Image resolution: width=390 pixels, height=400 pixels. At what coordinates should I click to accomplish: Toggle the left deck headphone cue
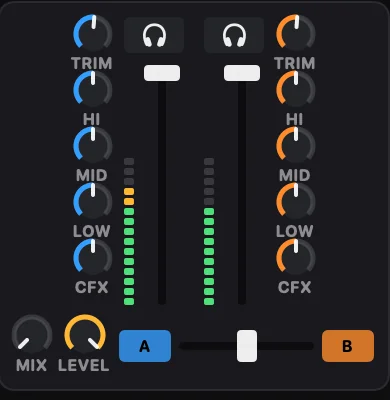coord(154,35)
